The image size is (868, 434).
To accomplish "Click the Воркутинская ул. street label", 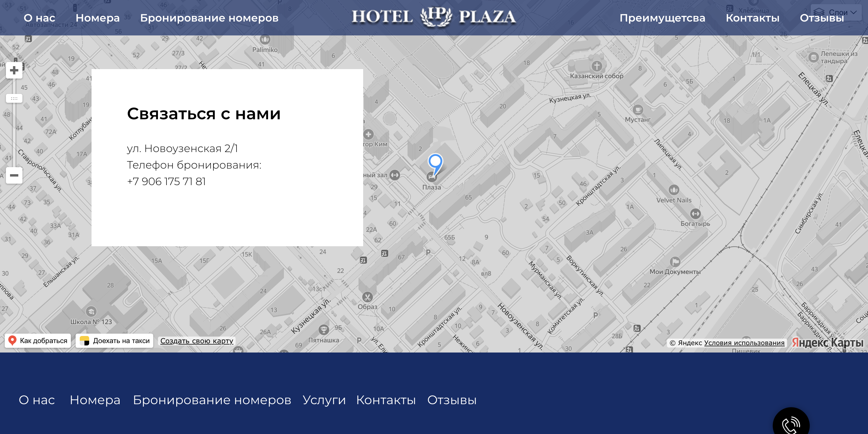I will tap(585, 276).
